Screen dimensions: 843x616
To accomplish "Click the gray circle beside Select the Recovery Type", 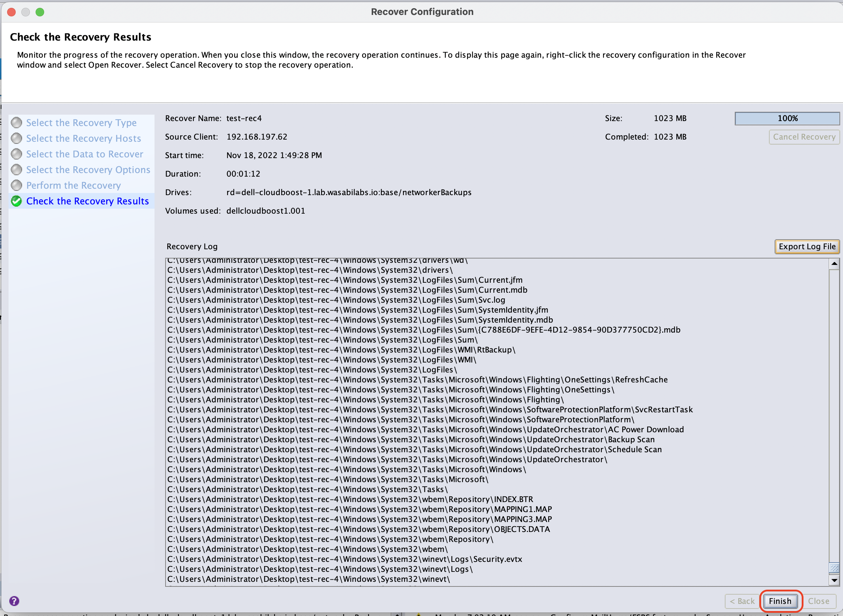I will coord(16,123).
